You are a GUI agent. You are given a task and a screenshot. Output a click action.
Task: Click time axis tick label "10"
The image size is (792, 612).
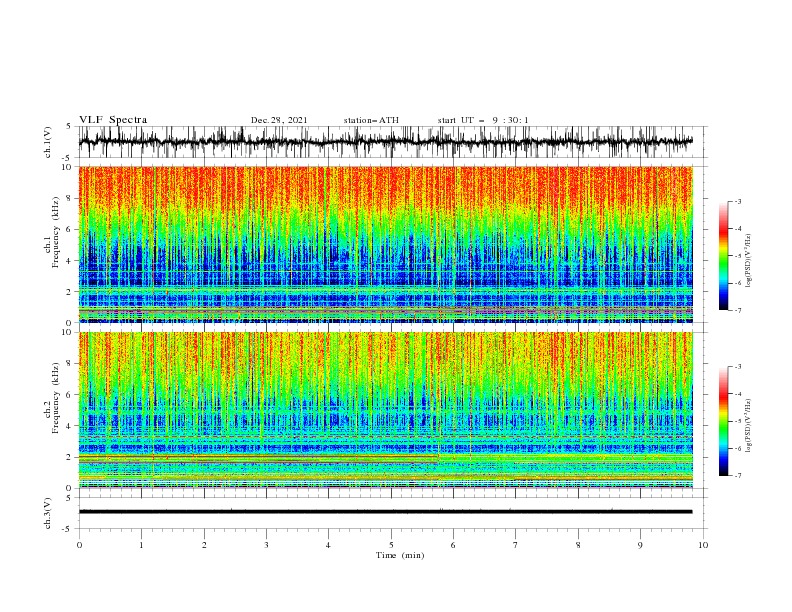pos(703,545)
